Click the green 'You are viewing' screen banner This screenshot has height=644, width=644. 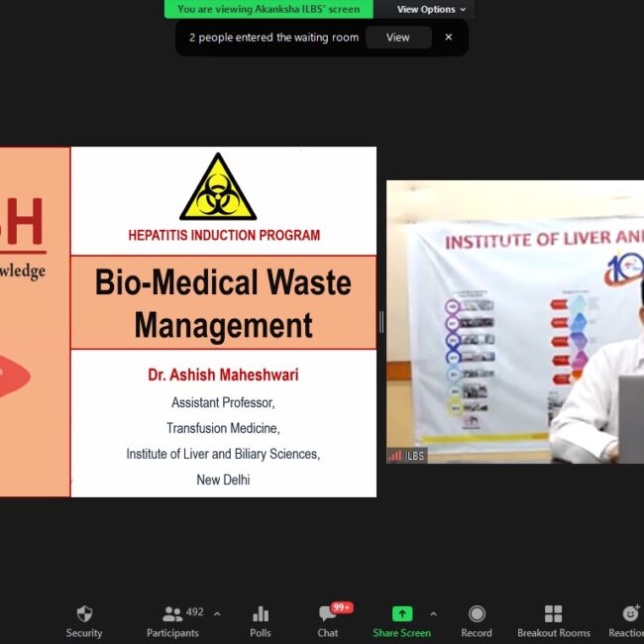pyautogui.click(x=268, y=9)
